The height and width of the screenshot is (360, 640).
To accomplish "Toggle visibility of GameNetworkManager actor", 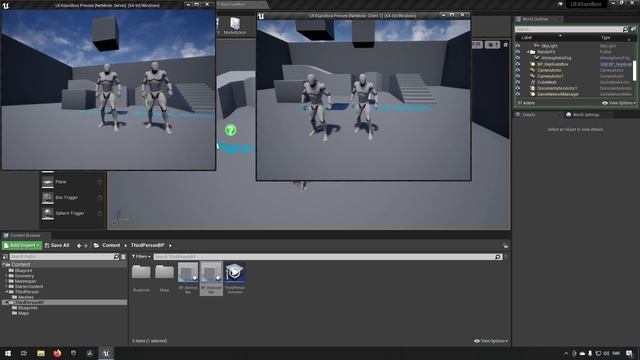I will (x=518, y=94).
